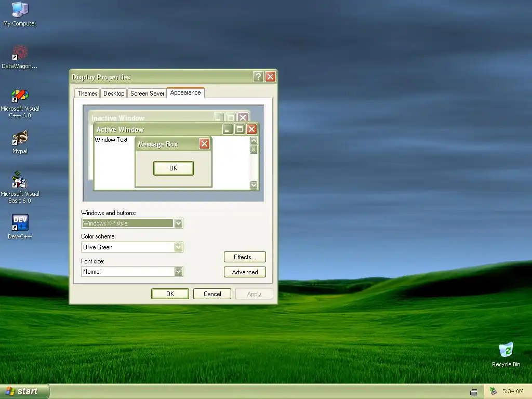Image resolution: width=532 pixels, height=399 pixels.
Task: Expand the Windows and buttons dropdown
Action: [x=179, y=223]
